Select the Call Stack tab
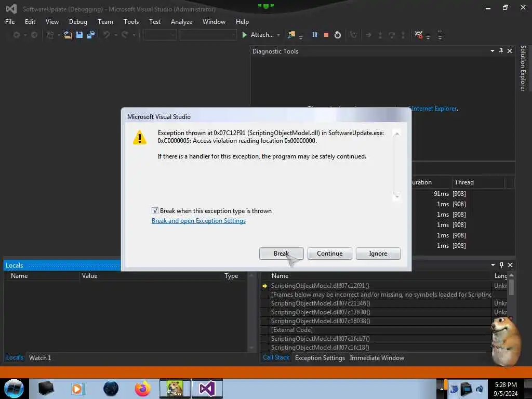 (276, 357)
